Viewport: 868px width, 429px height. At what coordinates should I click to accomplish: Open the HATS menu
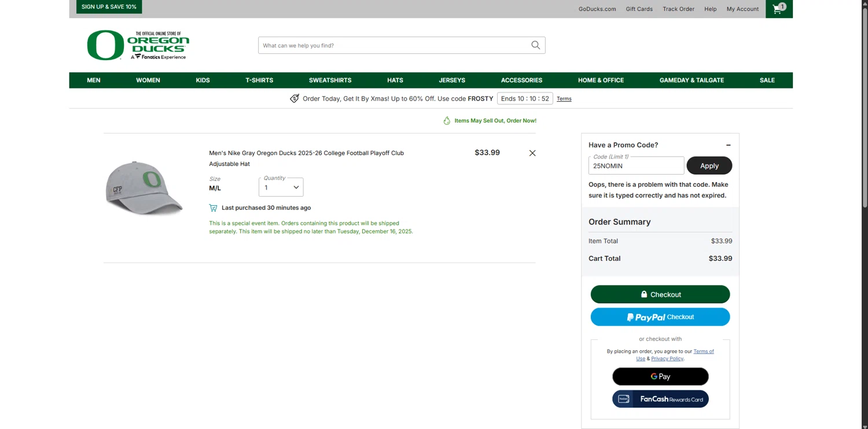[395, 80]
